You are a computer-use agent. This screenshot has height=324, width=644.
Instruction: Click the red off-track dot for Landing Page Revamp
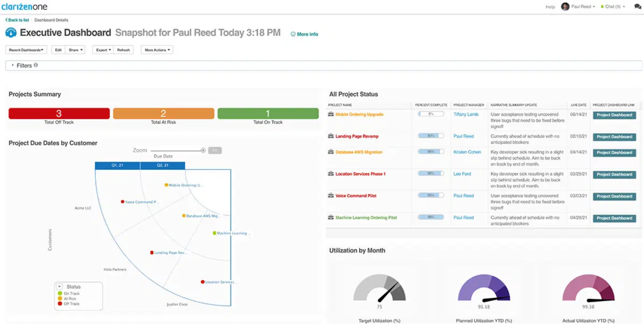152,252
